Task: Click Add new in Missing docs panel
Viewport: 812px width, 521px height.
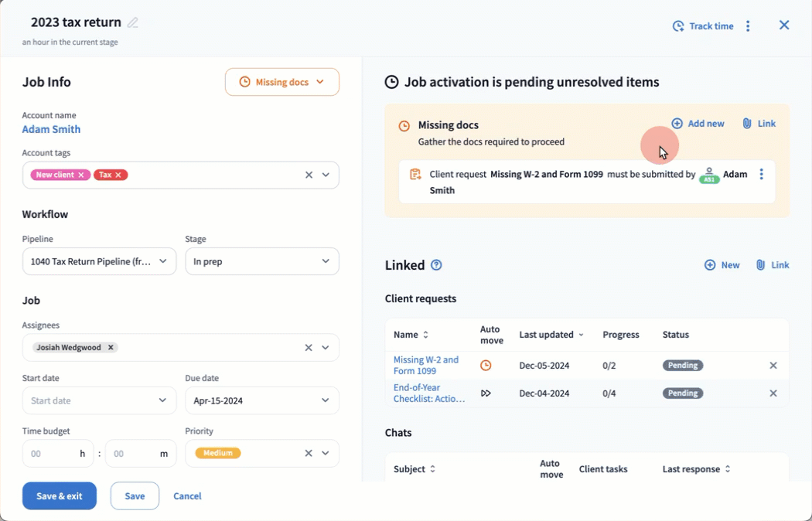Action: click(x=698, y=124)
